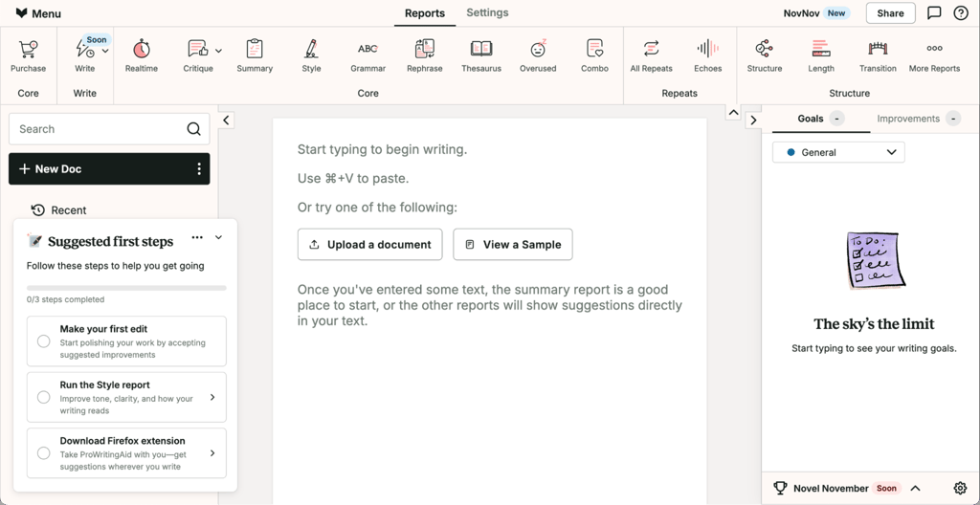Tick the Run the Style report circle
Screen dimensions: 980x505
(44, 398)
